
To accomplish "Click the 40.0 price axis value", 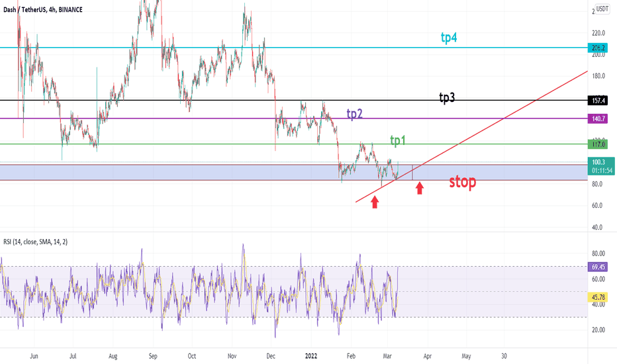I will 597,227.
